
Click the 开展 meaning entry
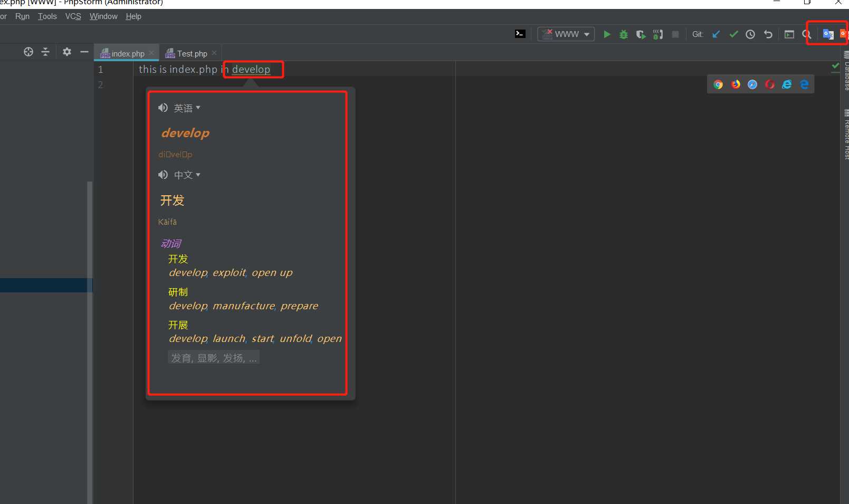click(x=178, y=325)
